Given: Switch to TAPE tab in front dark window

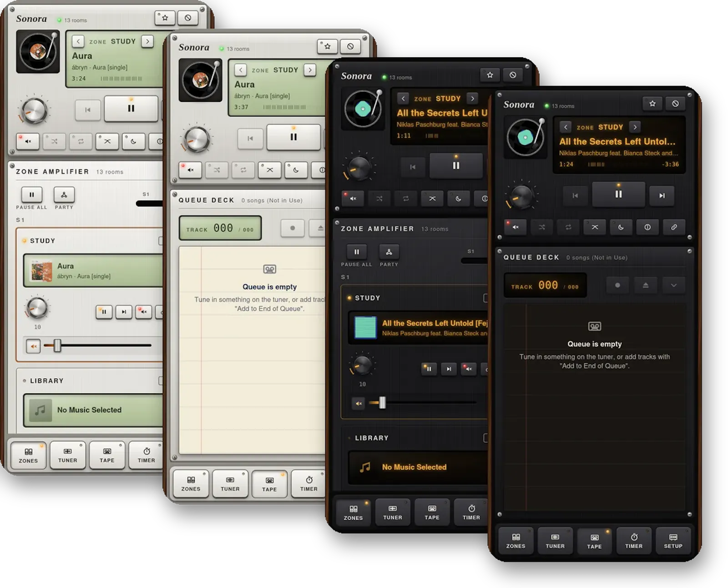Looking at the screenshot, I should [594, 541].
